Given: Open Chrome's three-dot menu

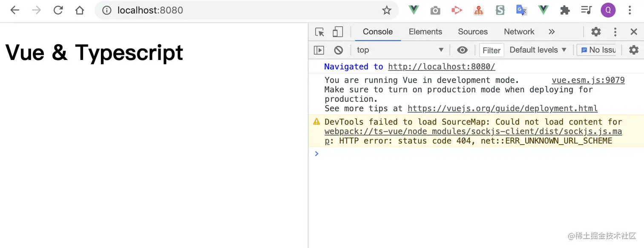Looking at the screenshot, I should click(x=630, y=10).
